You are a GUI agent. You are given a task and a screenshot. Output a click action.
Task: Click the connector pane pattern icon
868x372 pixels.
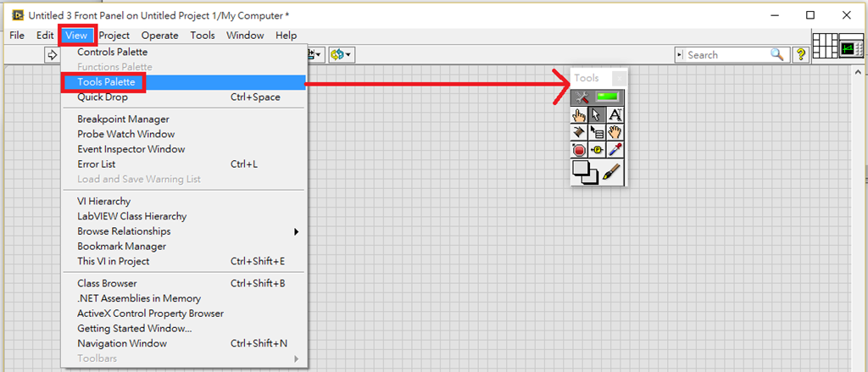(825, 46)
